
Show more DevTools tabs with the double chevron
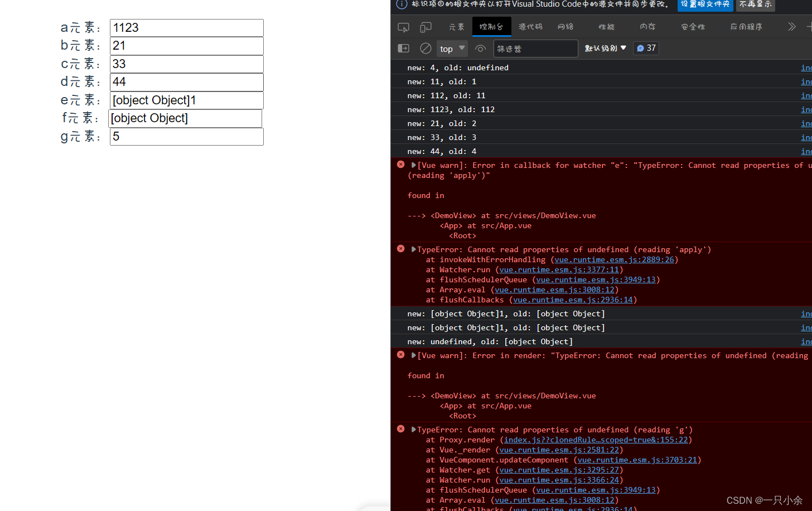tap(791, 27)
